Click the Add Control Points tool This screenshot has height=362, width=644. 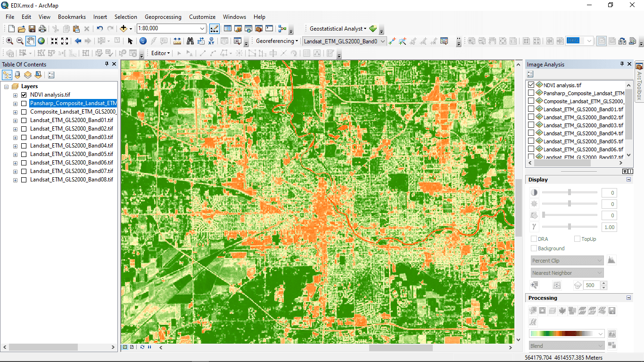(x=392, y=41)
